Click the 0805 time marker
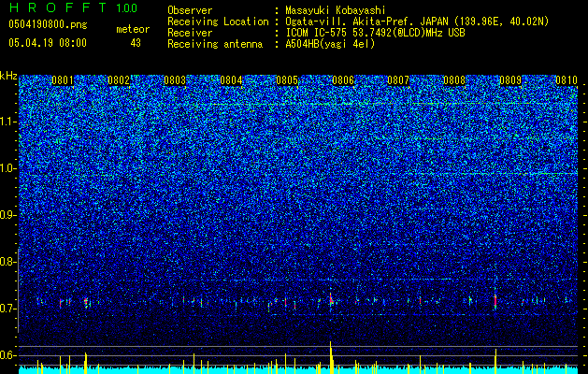This screenshot has height=374, width=588. pos(287,80)
